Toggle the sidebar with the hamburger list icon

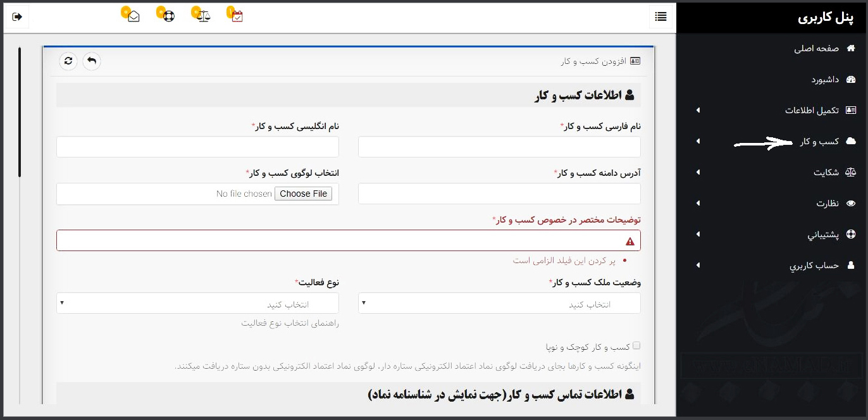click(x=660, y=16)
